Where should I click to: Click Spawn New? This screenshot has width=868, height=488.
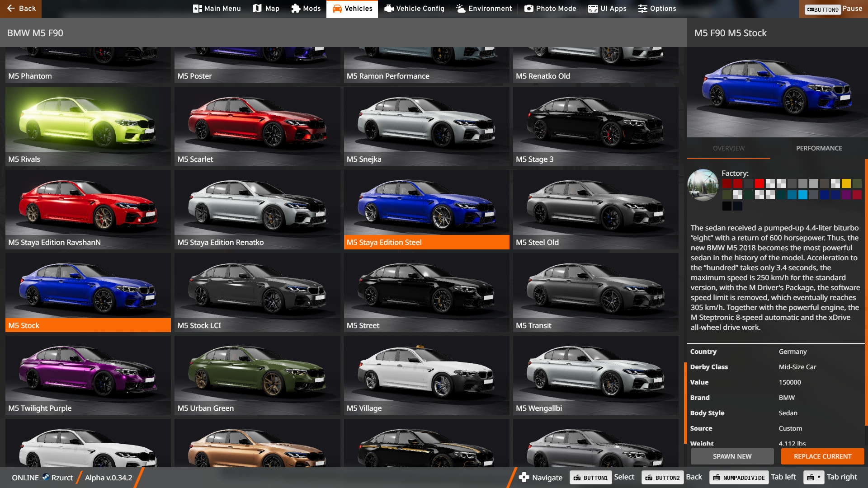732,456
